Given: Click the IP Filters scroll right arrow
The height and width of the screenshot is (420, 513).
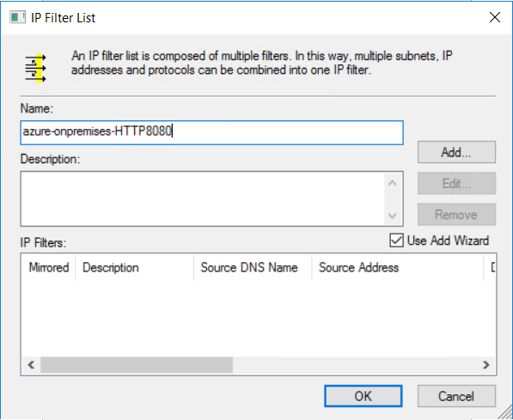Looking at the screenshot, I should [486, 365].
